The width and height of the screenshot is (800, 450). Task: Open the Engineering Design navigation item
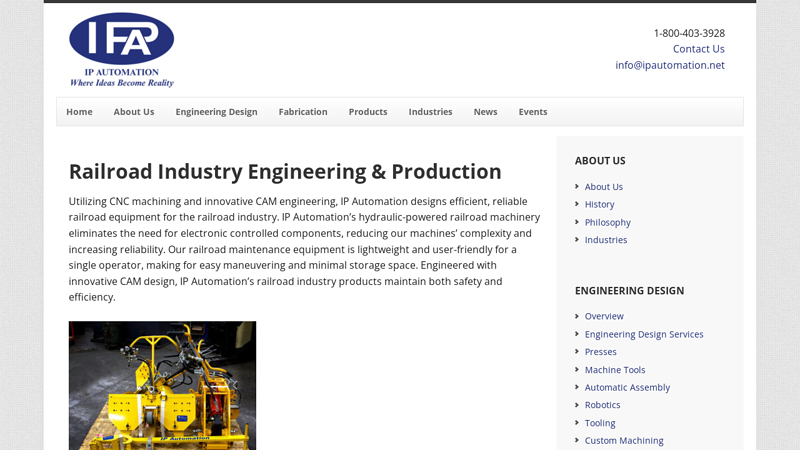[216, 112]
